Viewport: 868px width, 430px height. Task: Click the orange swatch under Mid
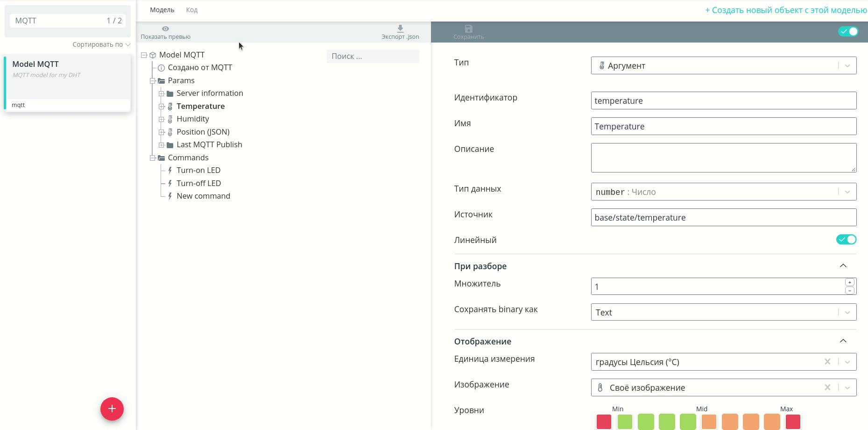coord(709,422)
